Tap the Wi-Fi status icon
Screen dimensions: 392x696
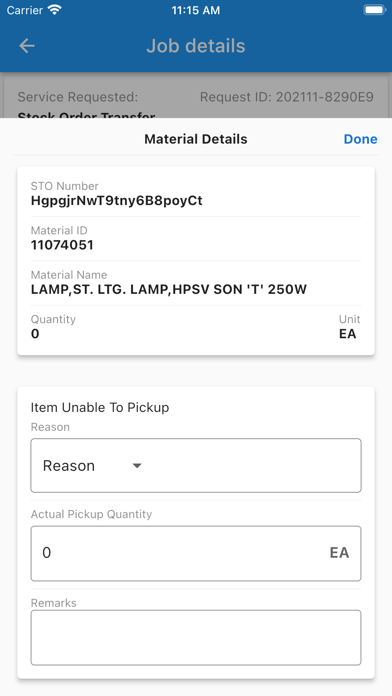55,10
